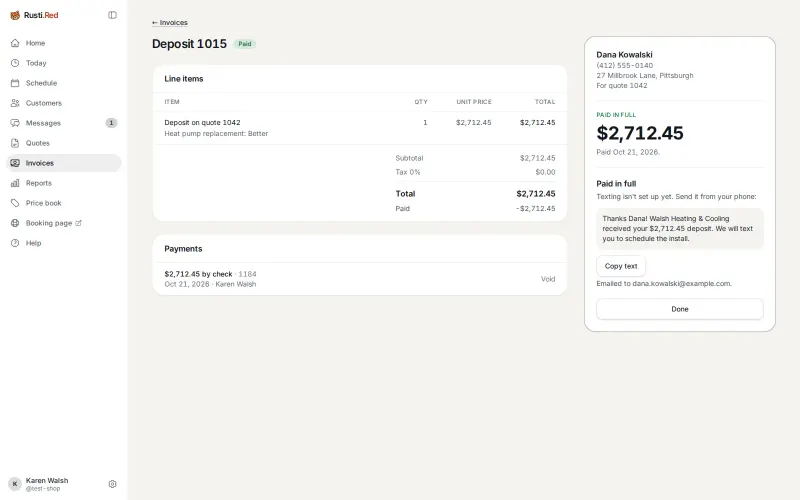The height and width of the screenshot is (500, 800).
Task: Click the 27 Millbrook Lane, Pittsburgh address
Action: [645, 76]
